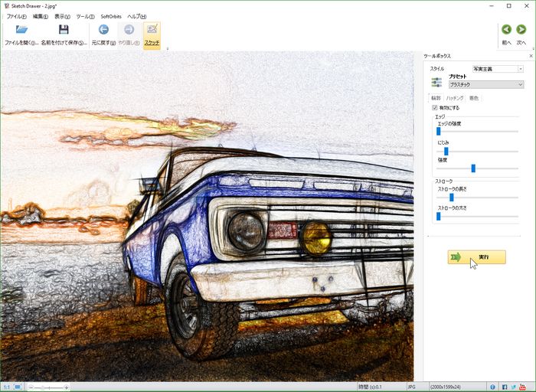Minimize the Sketch Drawer window
This screenshot has width=536, height=392.
point(492,6)
